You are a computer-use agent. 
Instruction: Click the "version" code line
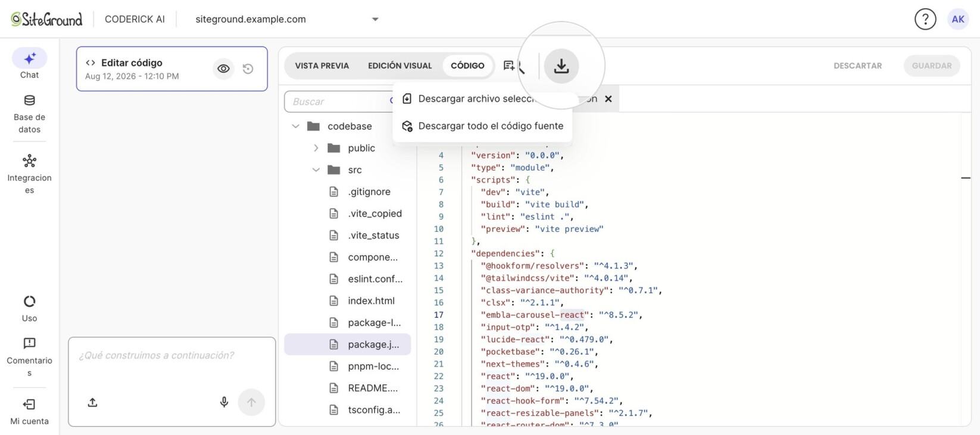[x=517, y=155]
